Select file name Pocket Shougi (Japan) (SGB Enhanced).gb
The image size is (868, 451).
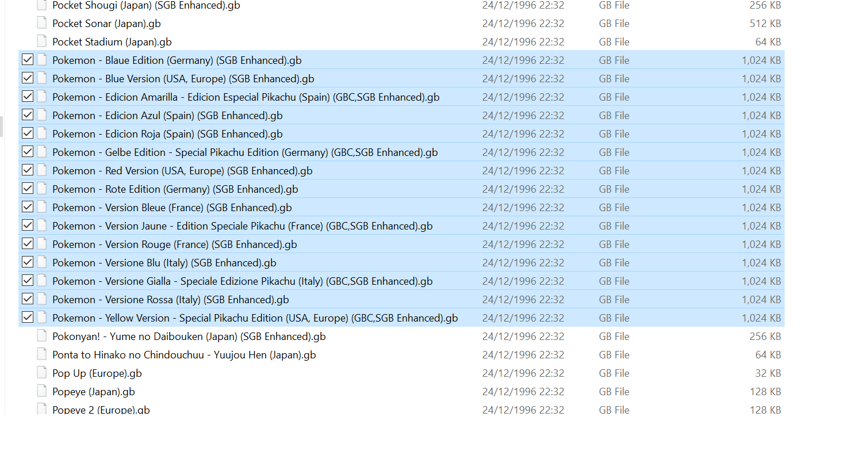click(x=146, y=5)
